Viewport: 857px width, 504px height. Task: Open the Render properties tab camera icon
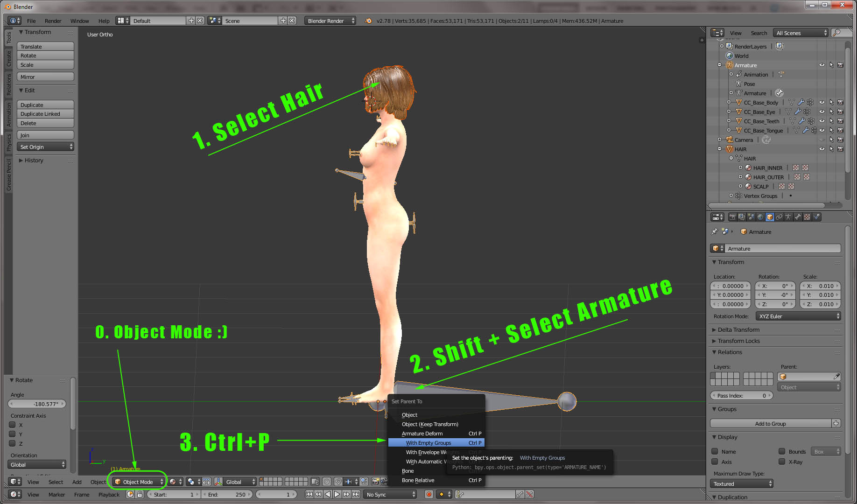pyautogui.click(x=733, y=217)
